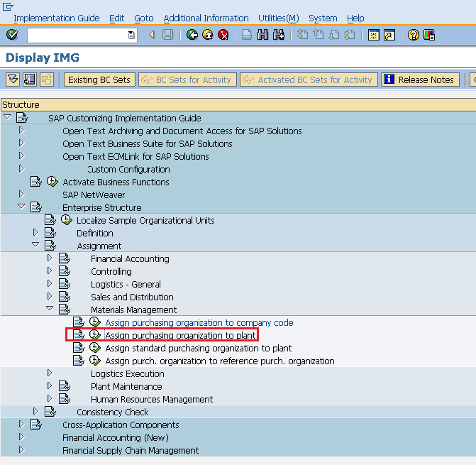Open the Utilities(M) menu
The width and height of the screenshot is (476, 465).
point(278,18)
